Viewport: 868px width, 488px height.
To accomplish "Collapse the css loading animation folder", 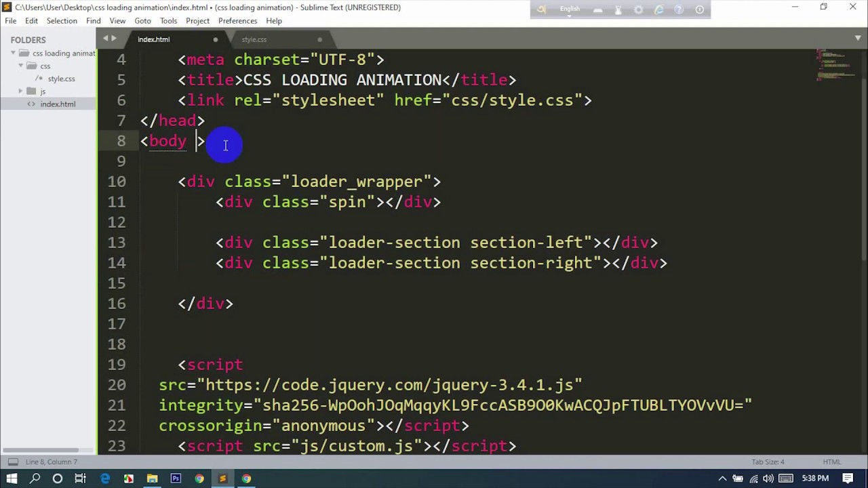I will coord(13,53).
